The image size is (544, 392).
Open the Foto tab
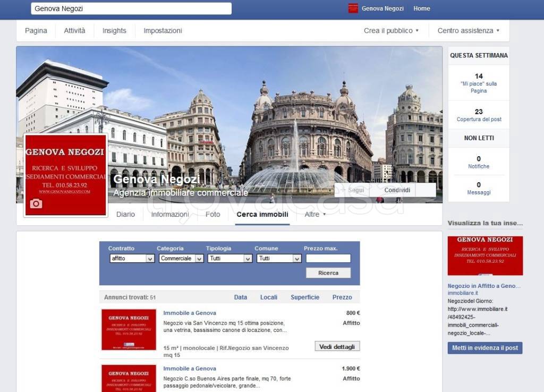coord(212,215)
